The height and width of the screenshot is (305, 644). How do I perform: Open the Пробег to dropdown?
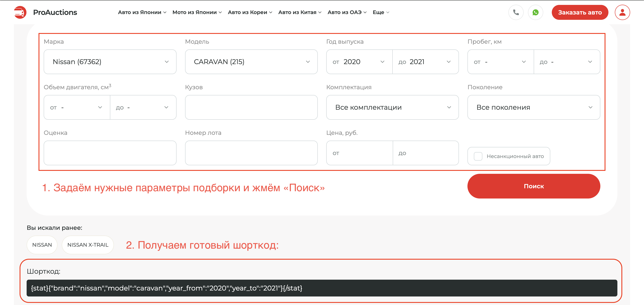click(x=567, y=62)
